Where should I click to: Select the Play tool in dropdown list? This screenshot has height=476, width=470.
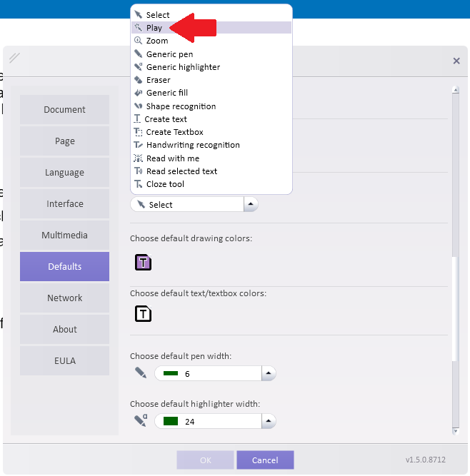pos(154,28)
